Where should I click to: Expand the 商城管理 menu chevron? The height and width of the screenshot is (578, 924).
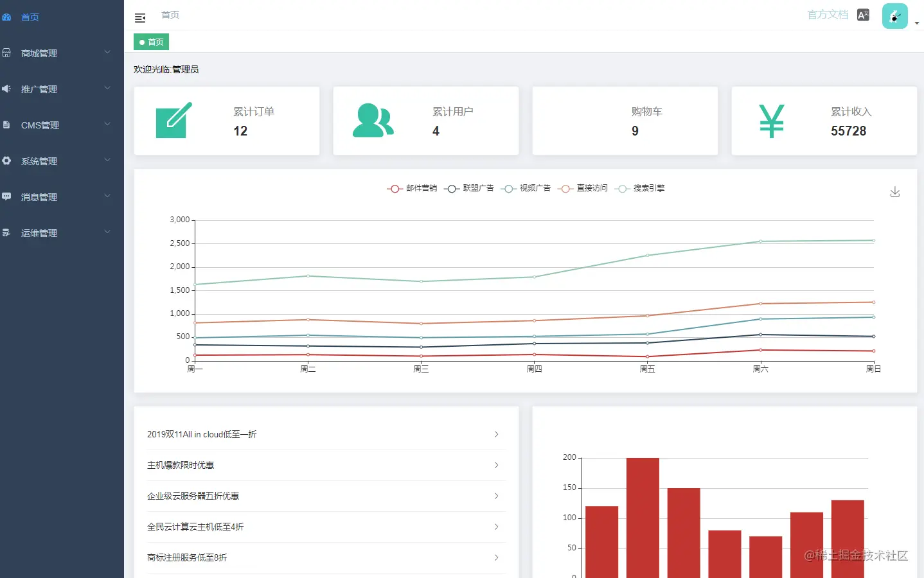coord(107,52)
